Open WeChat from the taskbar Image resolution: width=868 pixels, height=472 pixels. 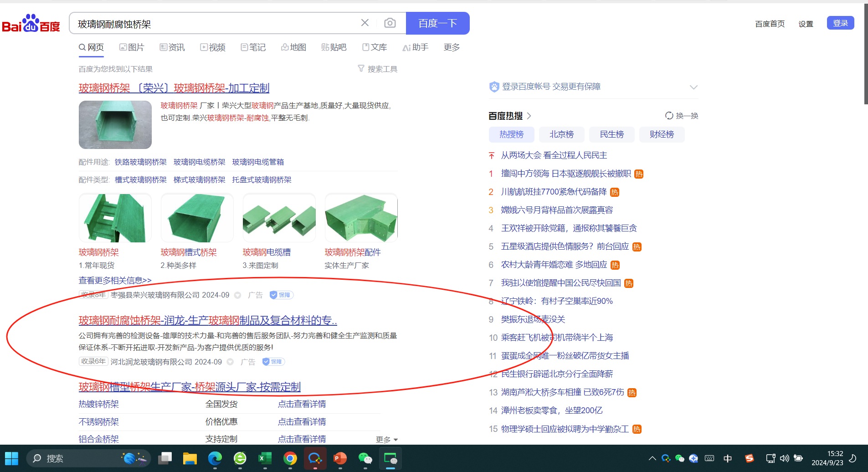[x=365, y=458]
